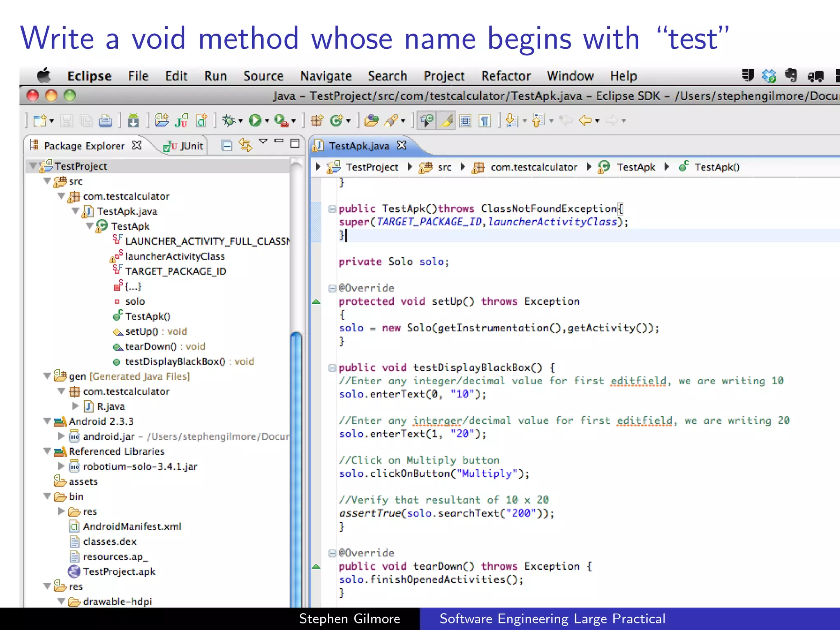Collapse the Referenced Libraries node

coord(48,451)
